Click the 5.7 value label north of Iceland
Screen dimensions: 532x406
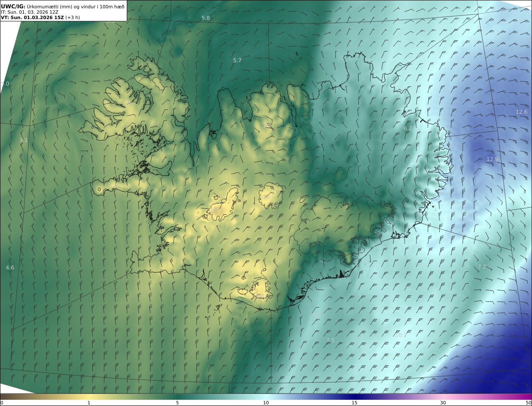coord(237,61)
